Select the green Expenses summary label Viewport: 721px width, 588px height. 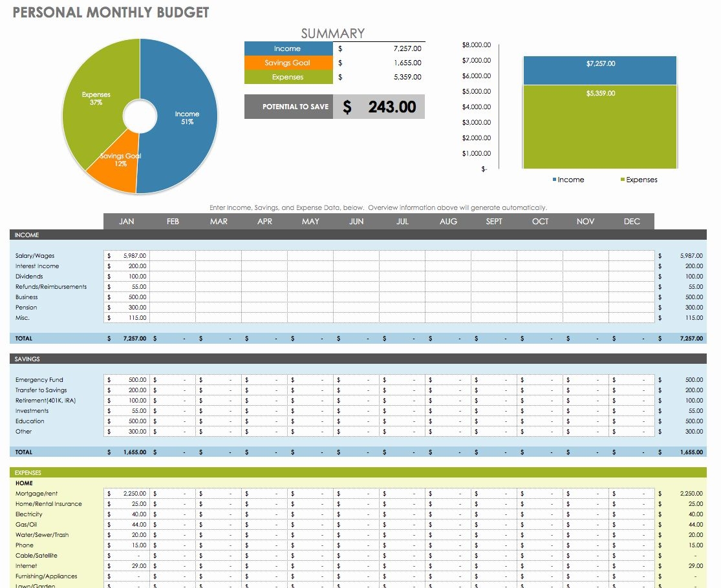(x=288, y=77)
